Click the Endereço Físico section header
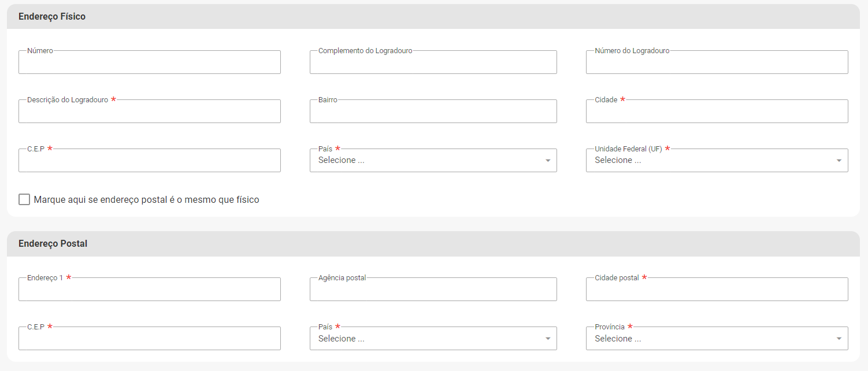Viewport: 868px width, 371px height. (x=52, y=17)
